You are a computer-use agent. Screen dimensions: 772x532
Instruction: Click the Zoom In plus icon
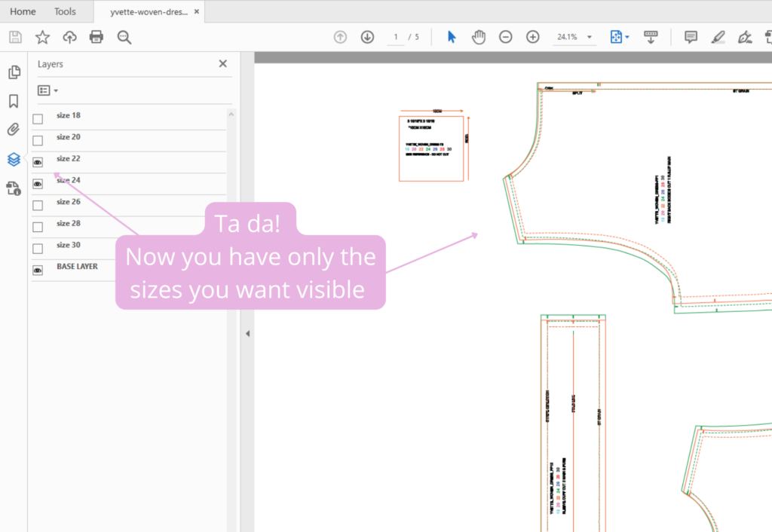point(533,37)
